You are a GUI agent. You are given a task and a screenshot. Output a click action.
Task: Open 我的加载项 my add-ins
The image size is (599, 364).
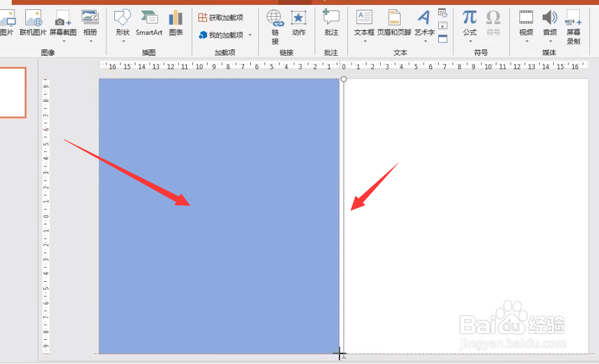(x=221, y=35)
